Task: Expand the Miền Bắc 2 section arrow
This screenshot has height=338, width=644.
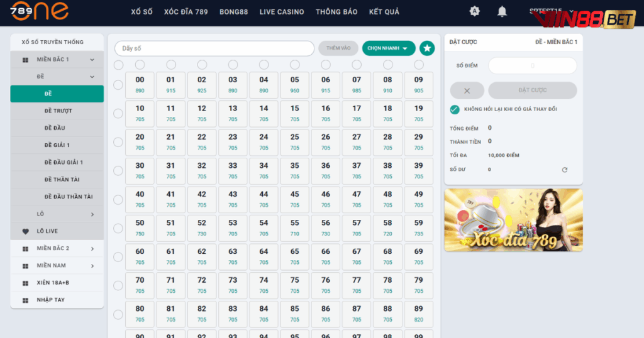Action: point(92,249)
